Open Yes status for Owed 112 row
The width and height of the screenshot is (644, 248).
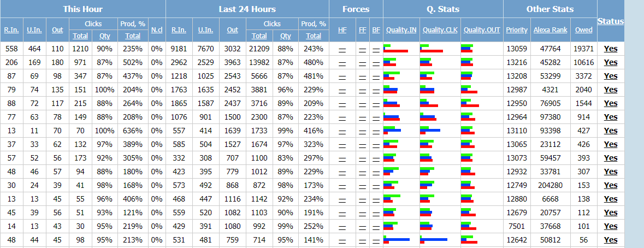[x=611, y=212]
